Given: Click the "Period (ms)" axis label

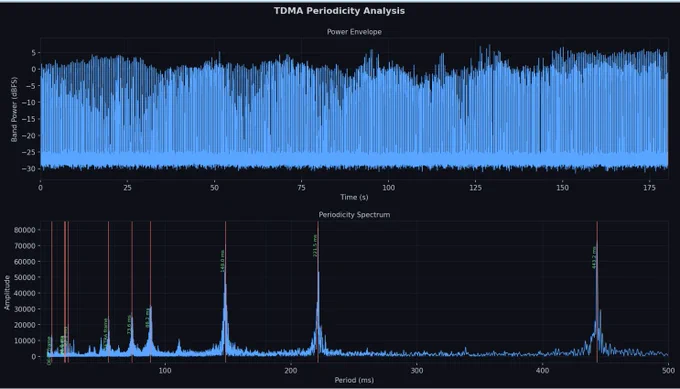Looking at the screenshot, I should (354, 380).
